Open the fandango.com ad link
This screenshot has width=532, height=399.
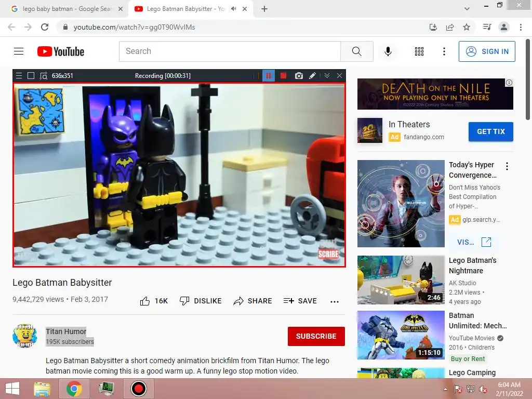pyautogui.click(x=424, y=137)
